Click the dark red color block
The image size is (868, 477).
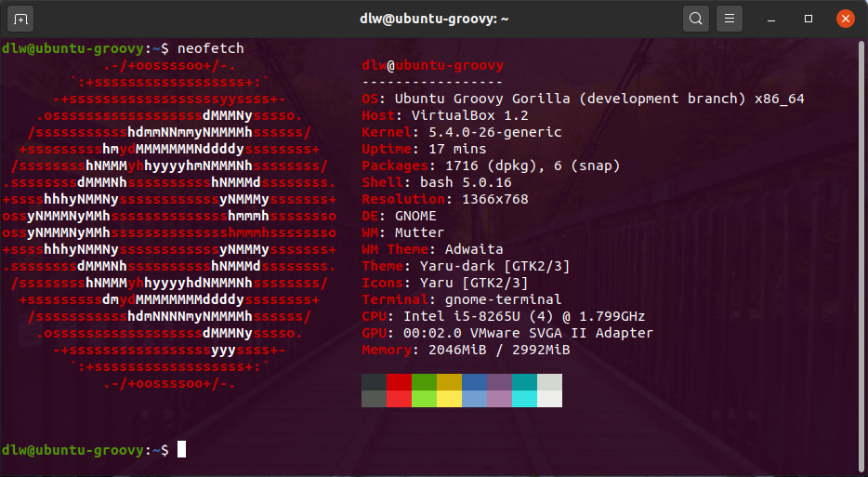[x=399, y=382]
